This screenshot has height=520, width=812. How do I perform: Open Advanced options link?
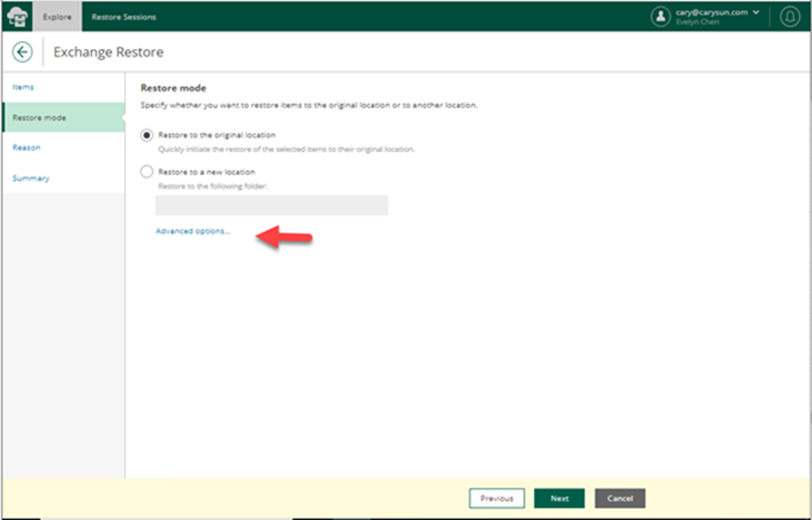[x=194, y=231]
